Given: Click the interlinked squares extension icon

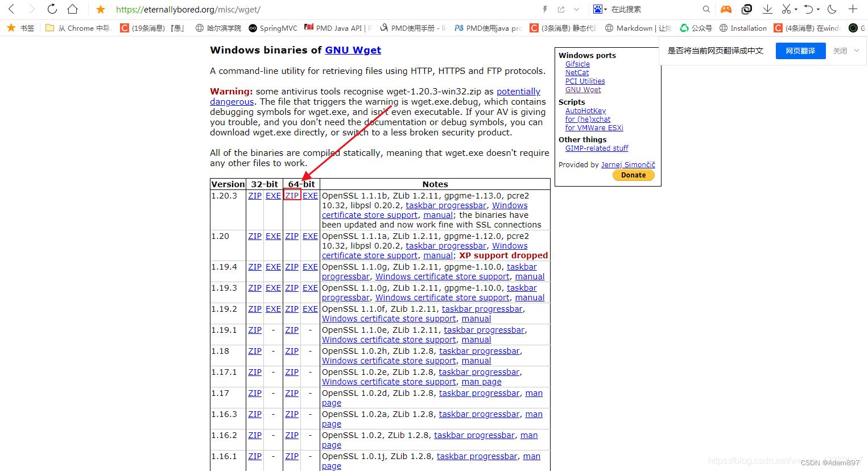Looking at the screenshot, I should point(747,9).
